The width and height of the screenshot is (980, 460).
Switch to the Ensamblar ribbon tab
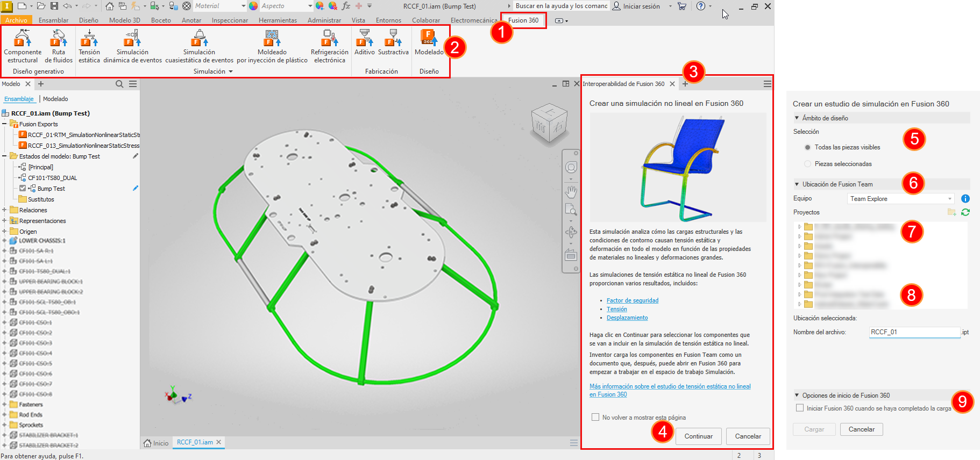click(54, 20)
